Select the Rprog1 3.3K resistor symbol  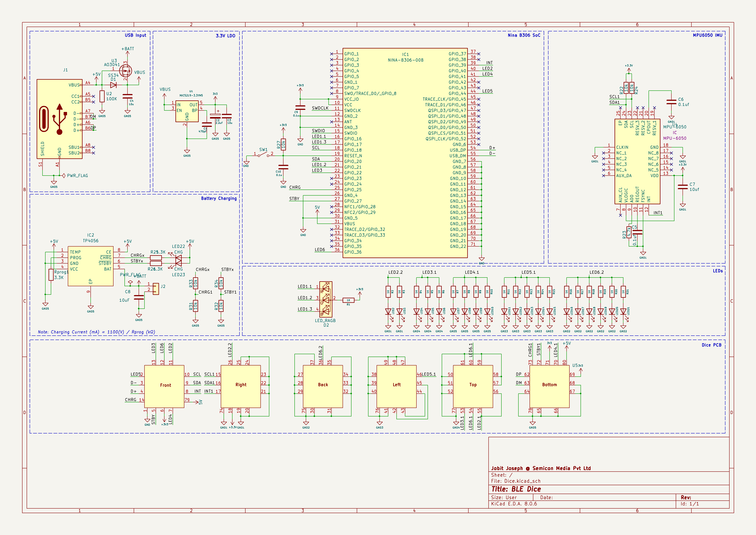[x=51, y=275]
